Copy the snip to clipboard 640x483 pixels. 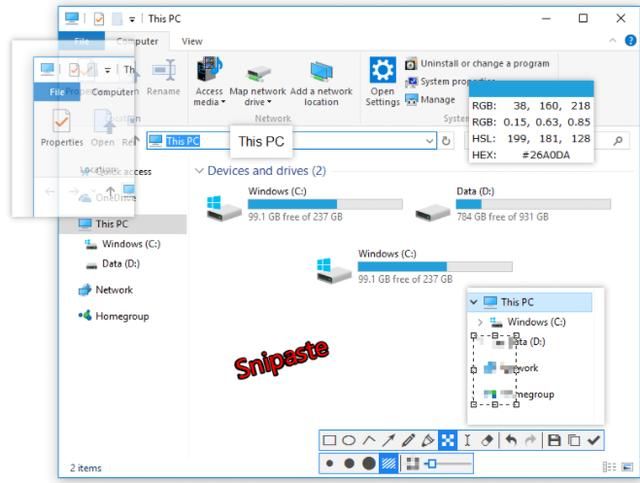[574, 440]
